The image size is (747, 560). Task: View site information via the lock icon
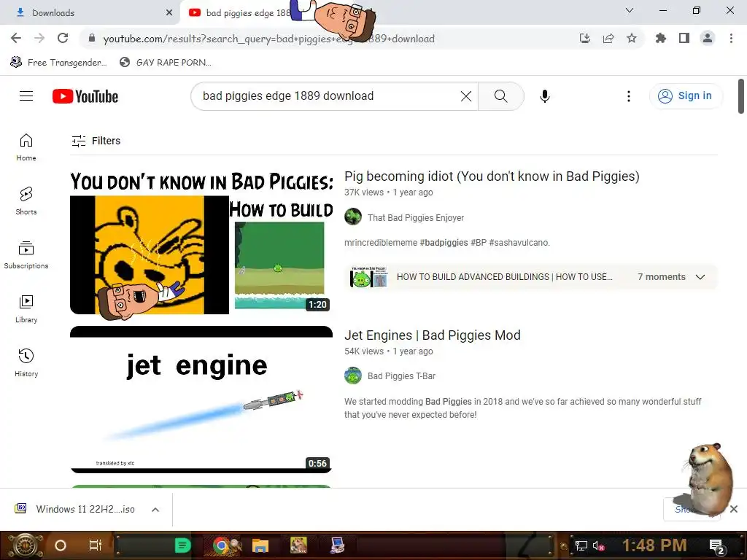(x=92, y=38)
